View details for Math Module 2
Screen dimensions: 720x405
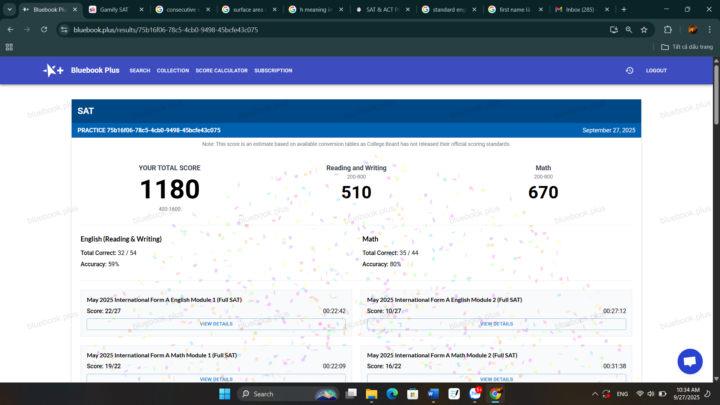coord(496,378)
